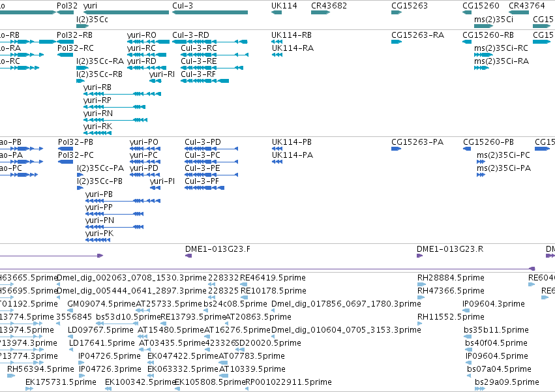Select transcript CG15260-RB
Viewport: 555px width, 392px height.
pyautogui.click(x=467, y=42)
